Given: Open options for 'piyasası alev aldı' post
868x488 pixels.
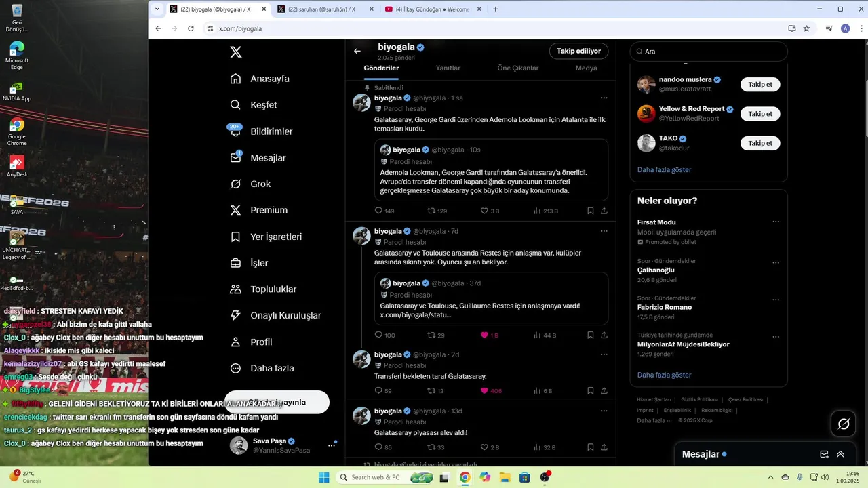Looking at the screenshot, I should (604, 411).
